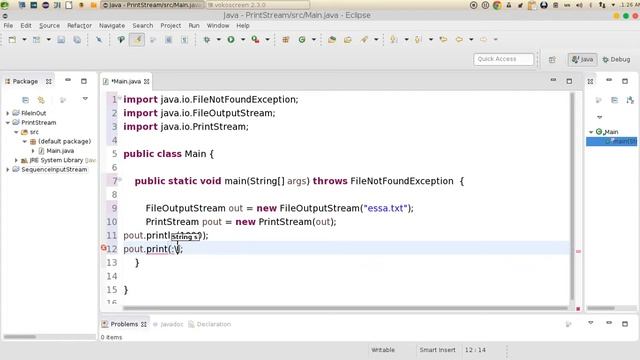
Task: Toggle Link with Editor in Package Explorer
Action: (x=41, y=100)
